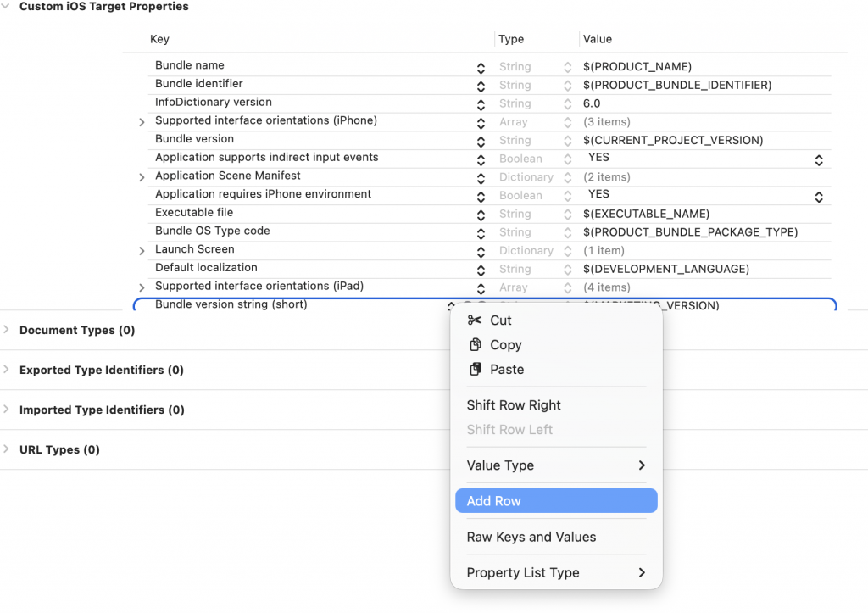Choose Add Row from context menu

[555, 501]
